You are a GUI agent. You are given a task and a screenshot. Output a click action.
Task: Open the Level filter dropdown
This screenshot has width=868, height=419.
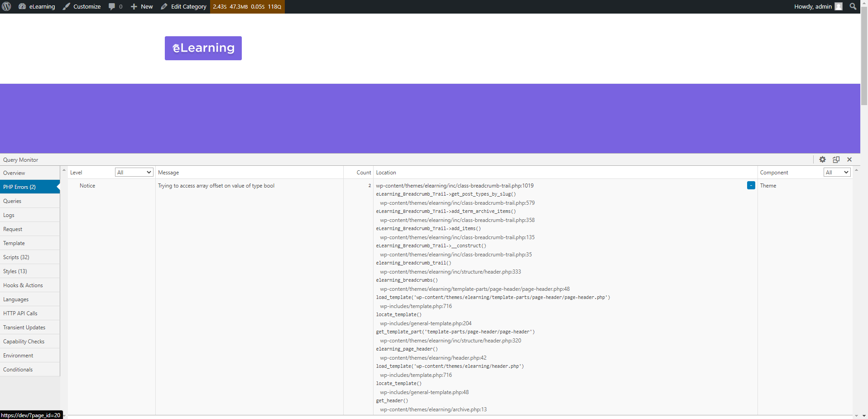click(x=134, y=172)
